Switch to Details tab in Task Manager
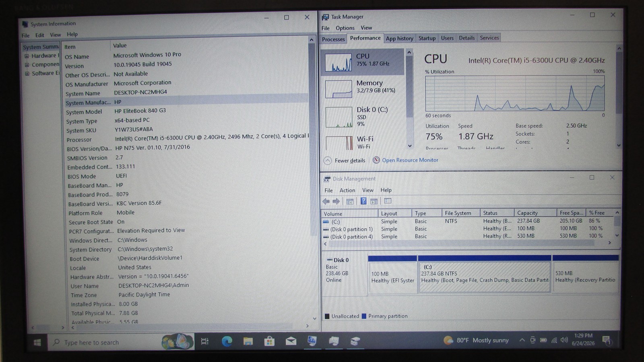The width and height of the screenshot is (644, 362). pos(466,38)
